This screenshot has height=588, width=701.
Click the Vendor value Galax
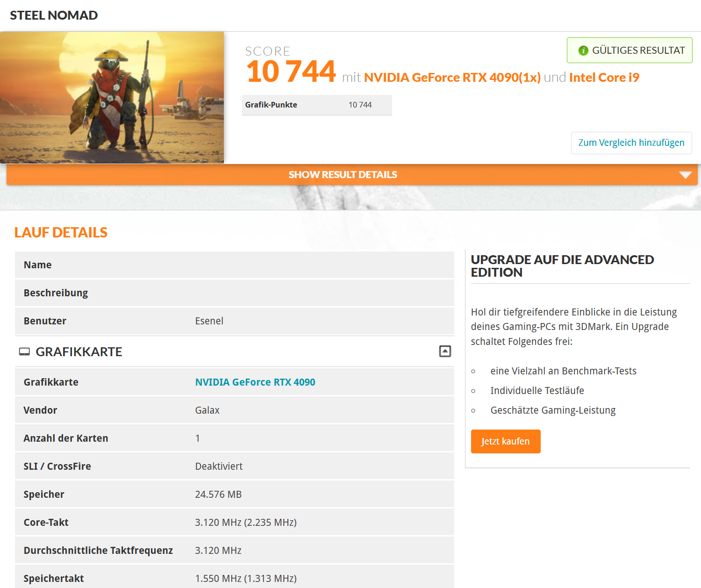[207, 410]
